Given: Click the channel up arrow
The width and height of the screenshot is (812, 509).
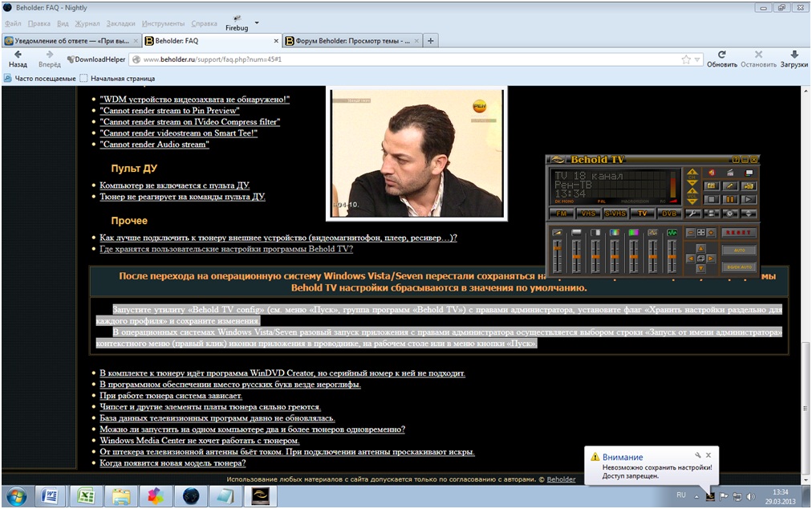Looking at the screenshot, I should [692, 172].
